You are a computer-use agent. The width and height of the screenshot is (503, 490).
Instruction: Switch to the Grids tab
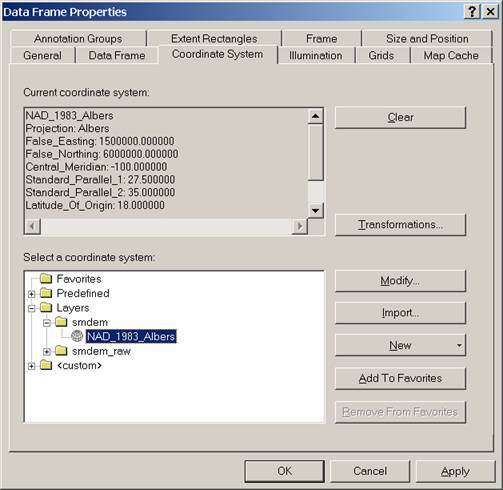coord(381,55)
